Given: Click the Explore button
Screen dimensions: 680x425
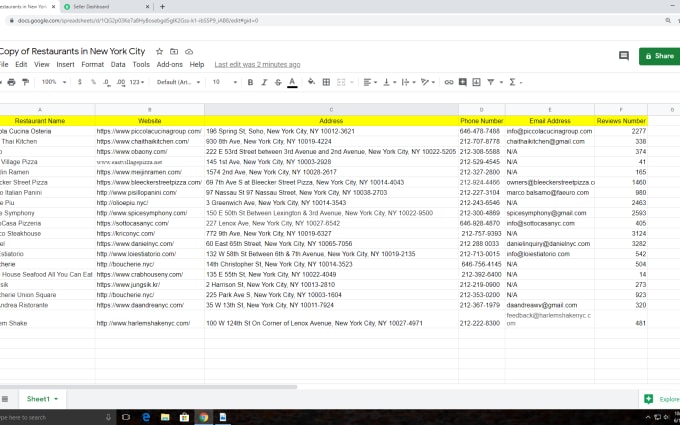Looking at the screenshot, I should point(661,399).
